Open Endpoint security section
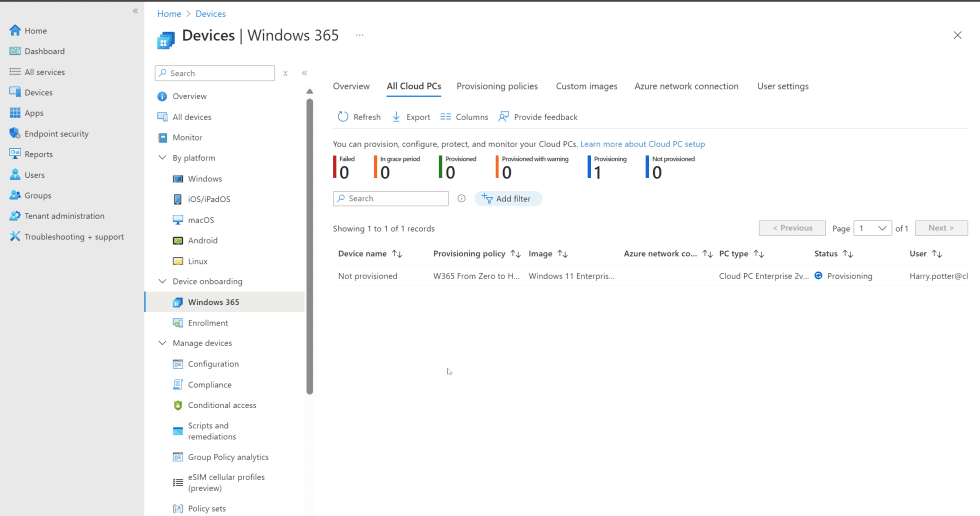The width and height of the screenshot is (980, 516). 49,134
